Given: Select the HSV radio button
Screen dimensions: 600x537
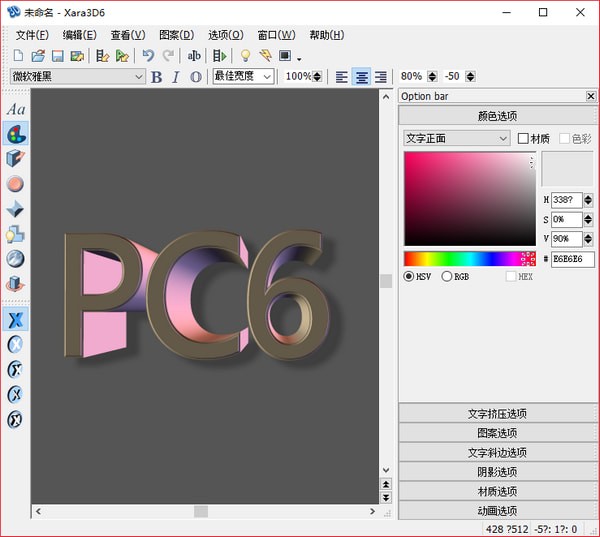Looking at the screenshot, I should 410,277.
